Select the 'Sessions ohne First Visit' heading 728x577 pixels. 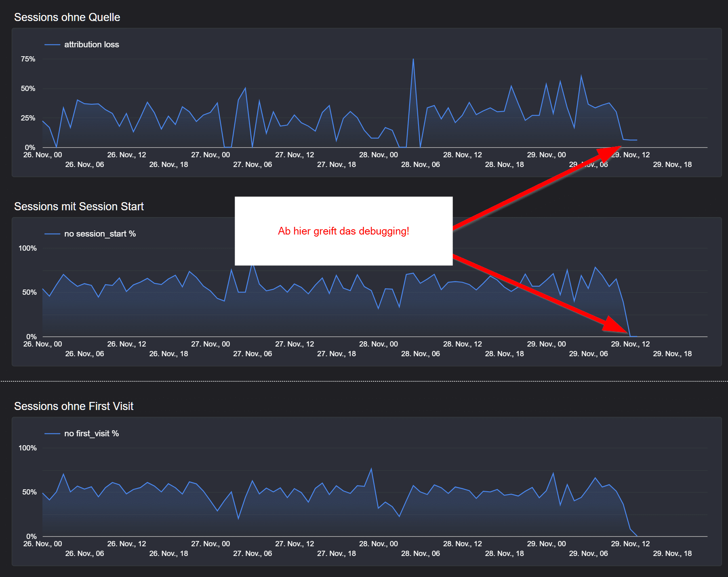pyautogui.click(x=74, y=406)
